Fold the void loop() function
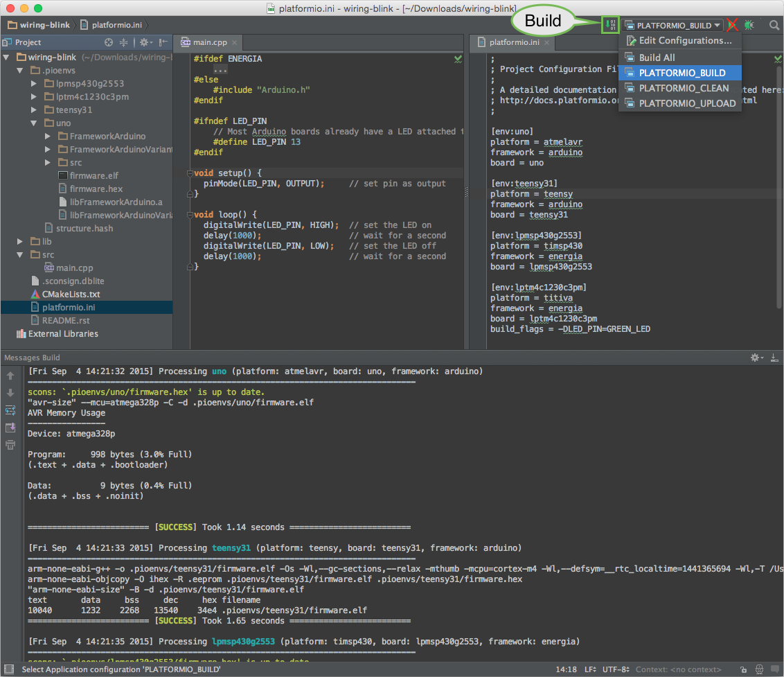The height and width of the screenshot is (677, 784). pos(190,215)
